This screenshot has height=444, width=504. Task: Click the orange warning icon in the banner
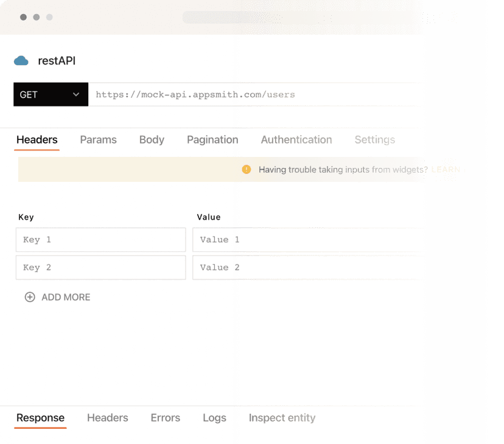coord(247,169)
